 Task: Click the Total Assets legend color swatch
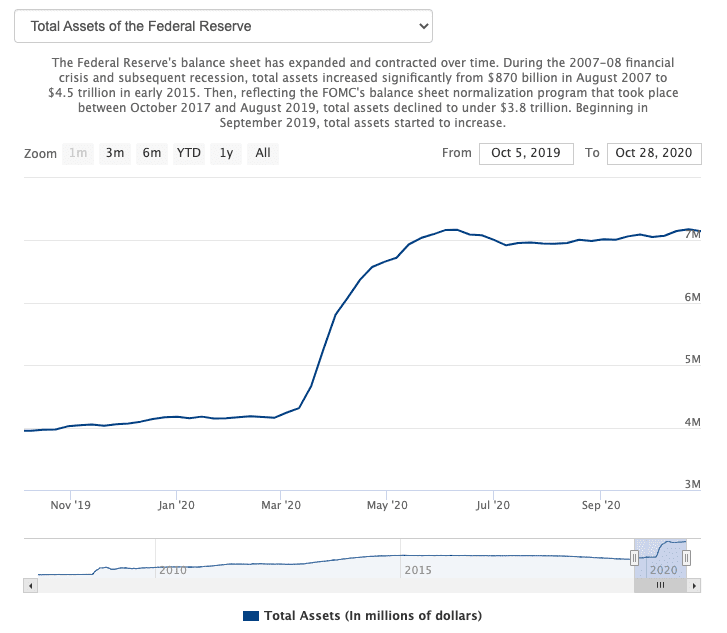(251, 616)
